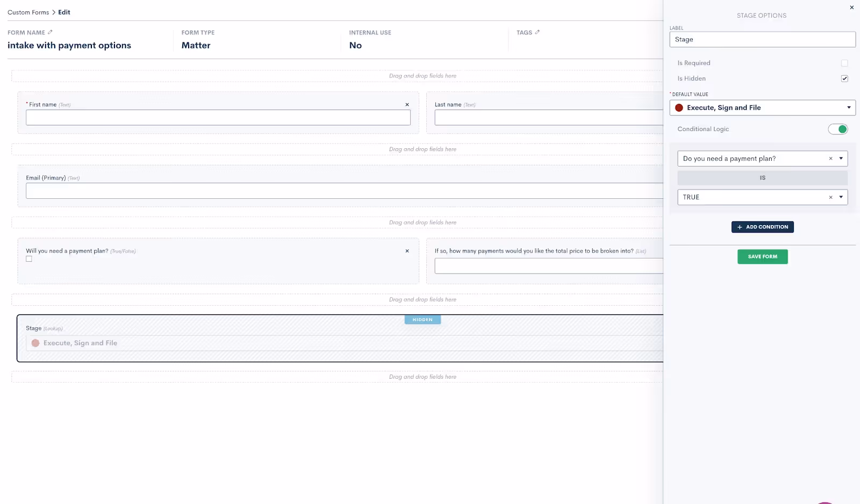Screen dimensions: 860x504
Task: Clear the 'Do you need a payment plan?' selection
Action: click(830, 159)
